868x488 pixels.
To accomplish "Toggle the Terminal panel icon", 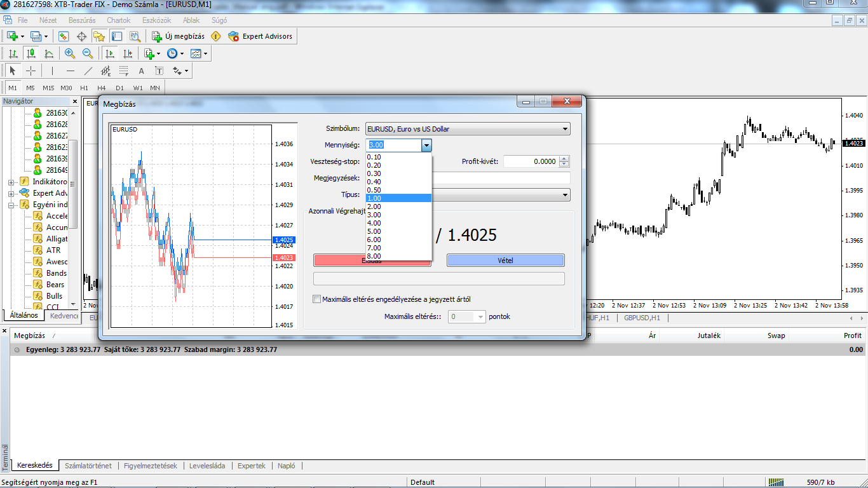I will [x=117, y=36].
